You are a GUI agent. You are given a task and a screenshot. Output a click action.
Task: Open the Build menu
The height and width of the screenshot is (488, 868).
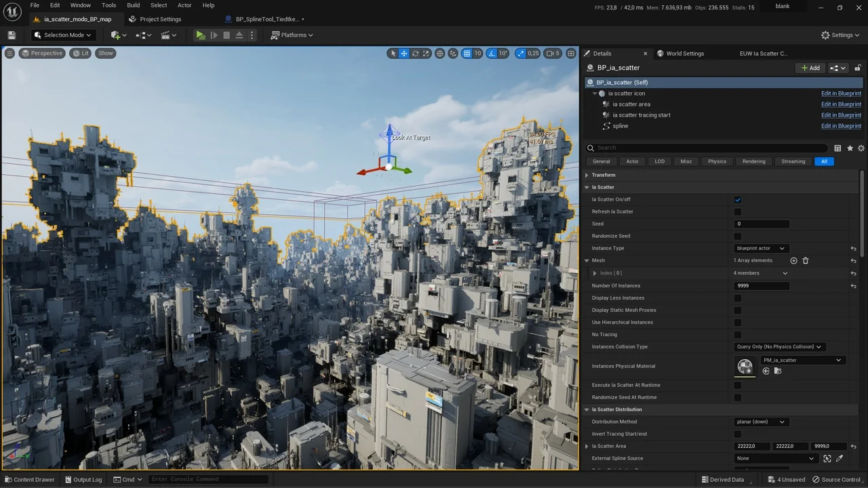point(134,5)
